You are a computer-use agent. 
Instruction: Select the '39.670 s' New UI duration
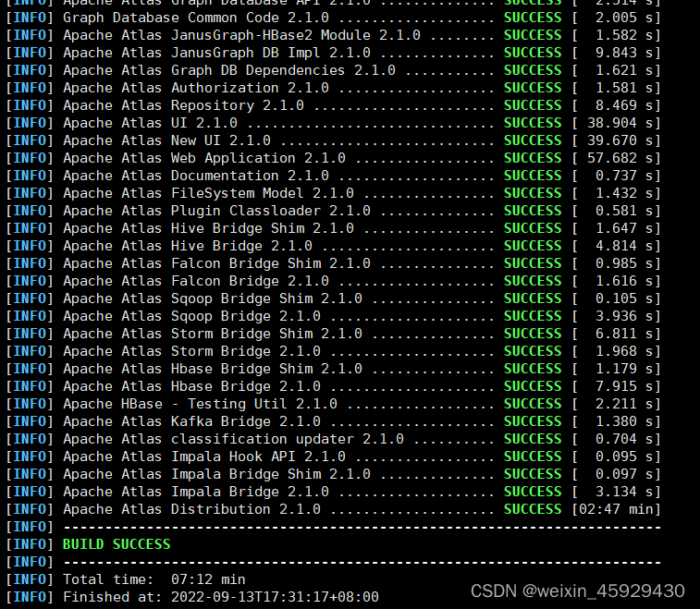620,140
